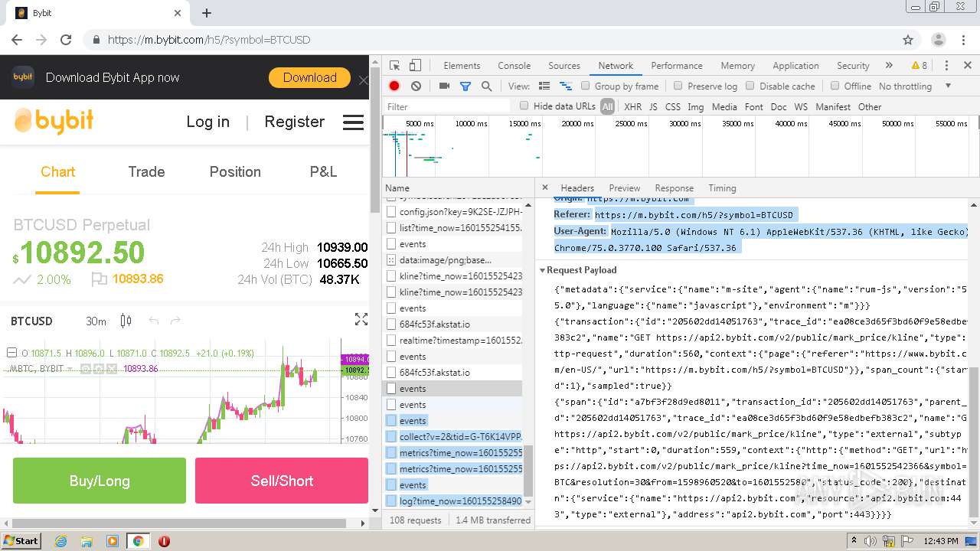Click the pink Sell/Short button

(x=282, y=481)
